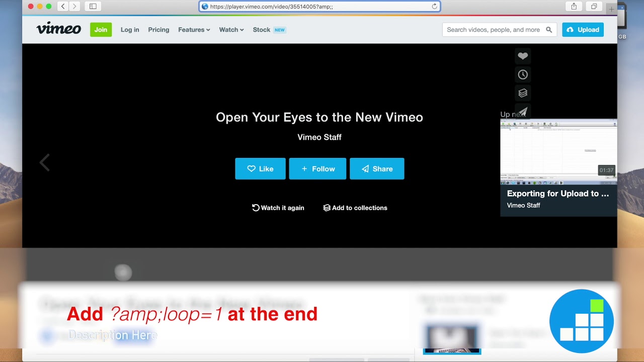
Task: Click the green Join button
Action: [x=101, y=30]
